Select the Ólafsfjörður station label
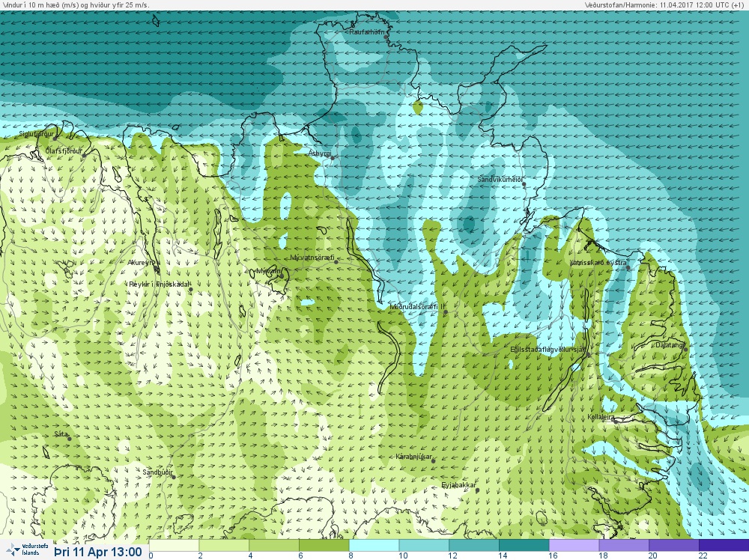Screen dimensions: 749x560 tap(64, 151)
